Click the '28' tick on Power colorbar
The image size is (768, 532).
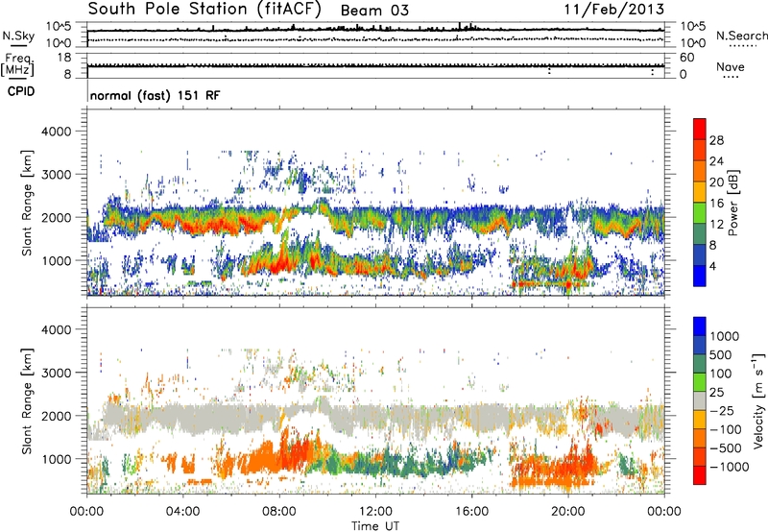[716, 140]
